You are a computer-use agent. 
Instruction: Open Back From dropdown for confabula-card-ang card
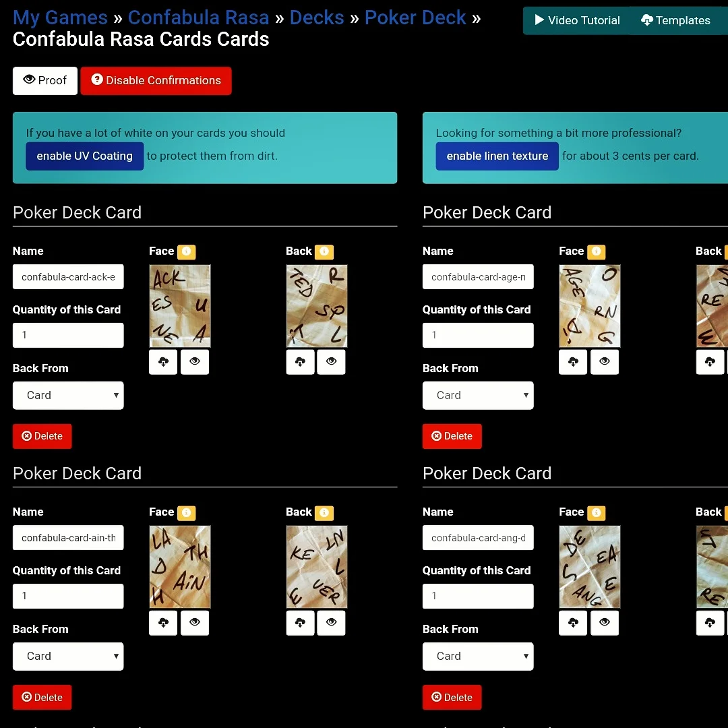click(x=478, y=656)
